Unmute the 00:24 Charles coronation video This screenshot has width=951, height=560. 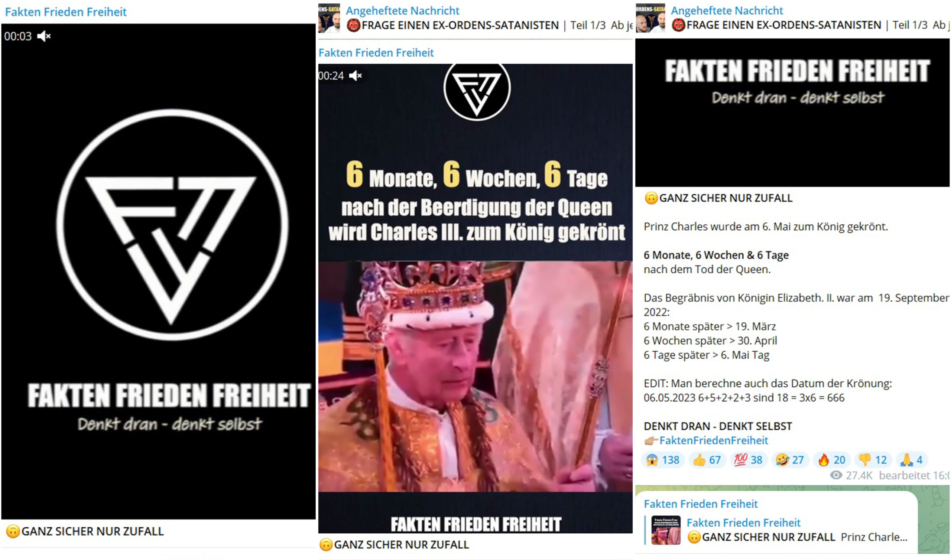tap(356, 76)
